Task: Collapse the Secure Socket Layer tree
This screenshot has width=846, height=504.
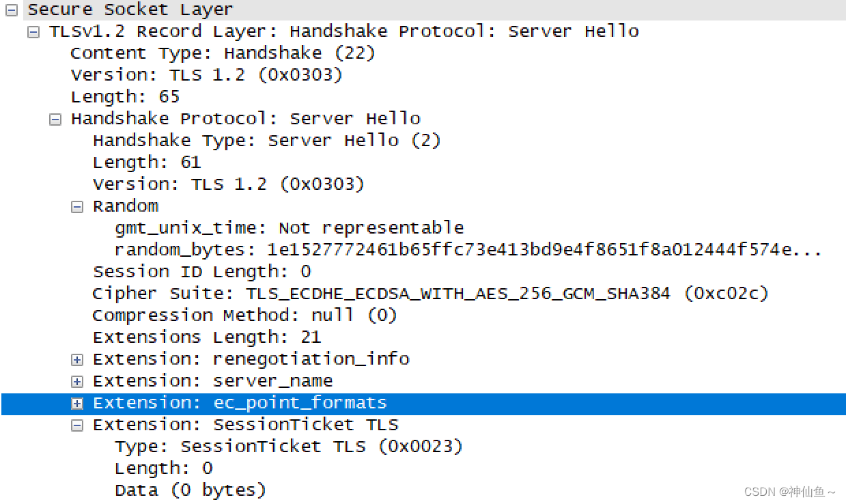Action: point(11,10)
